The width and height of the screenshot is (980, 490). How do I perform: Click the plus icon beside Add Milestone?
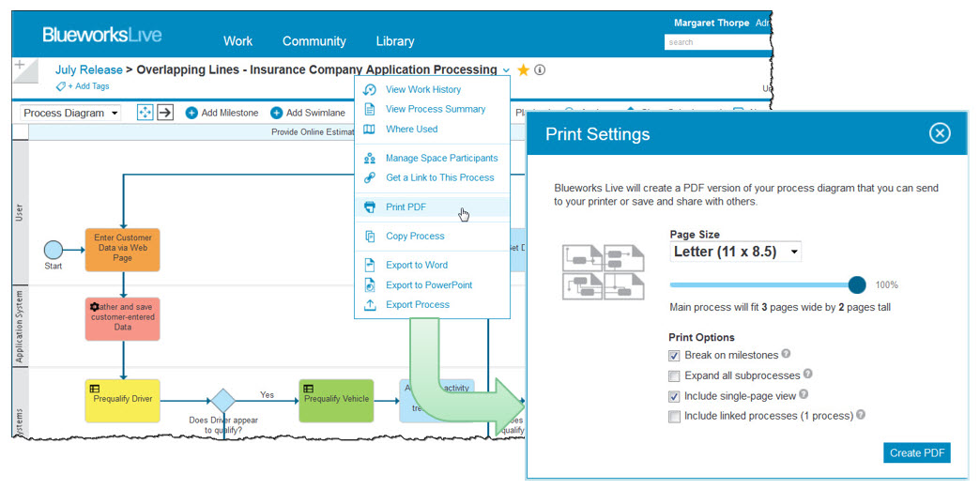[x=191, y=114]
